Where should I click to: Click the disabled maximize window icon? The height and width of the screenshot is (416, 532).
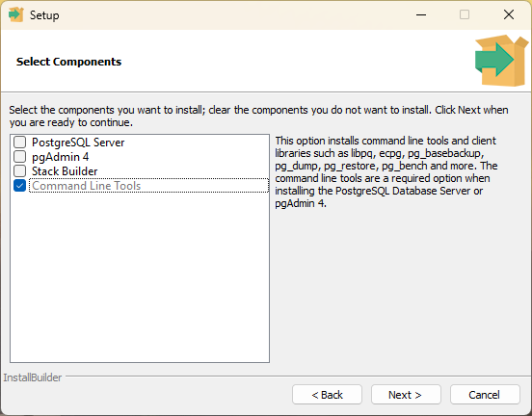click(465, 14)
